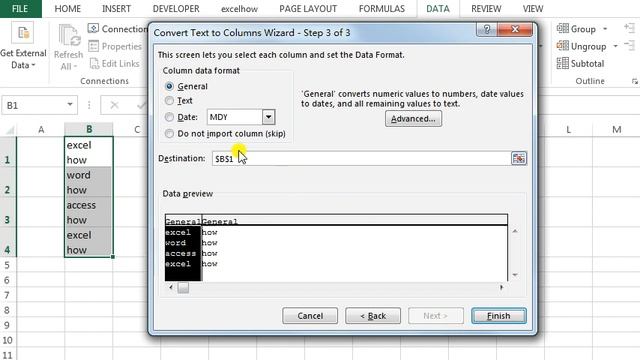The image size is (640, 360).
Task: Select column A header
Action: click(x=41, y=130)
